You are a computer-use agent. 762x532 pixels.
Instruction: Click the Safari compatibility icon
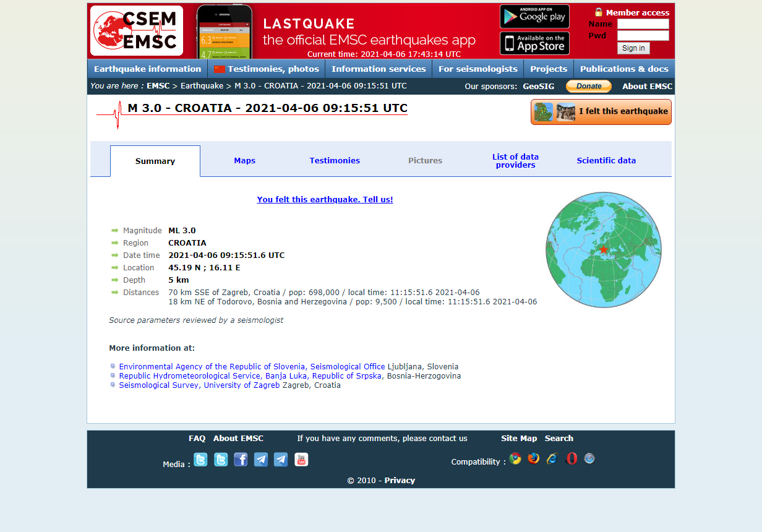click(589, 458)
